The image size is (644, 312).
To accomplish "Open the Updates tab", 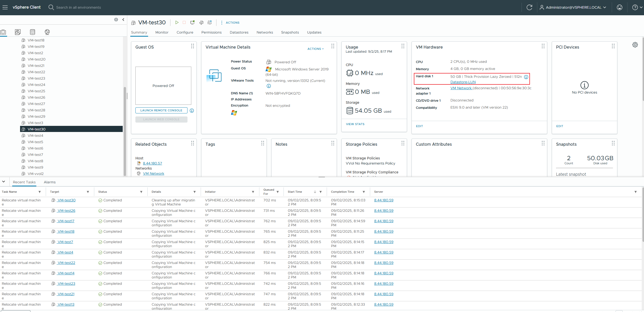I will pos(314,32).
